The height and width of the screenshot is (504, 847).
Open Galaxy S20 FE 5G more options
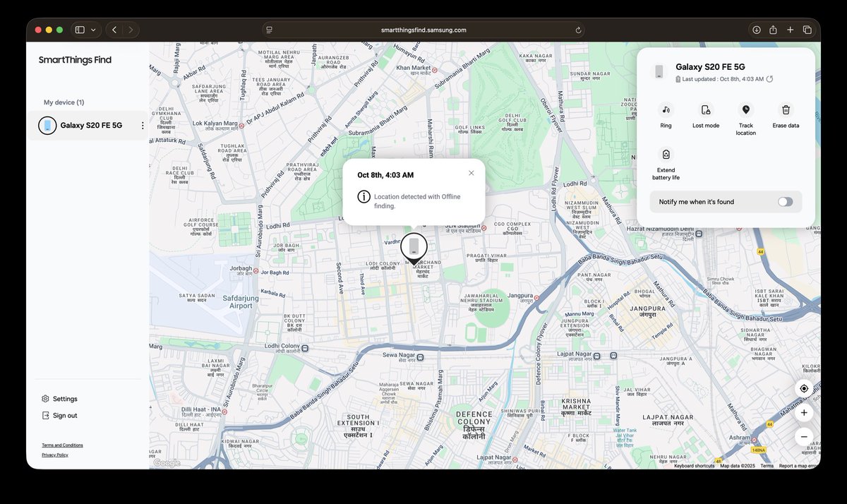pos(142,126)
